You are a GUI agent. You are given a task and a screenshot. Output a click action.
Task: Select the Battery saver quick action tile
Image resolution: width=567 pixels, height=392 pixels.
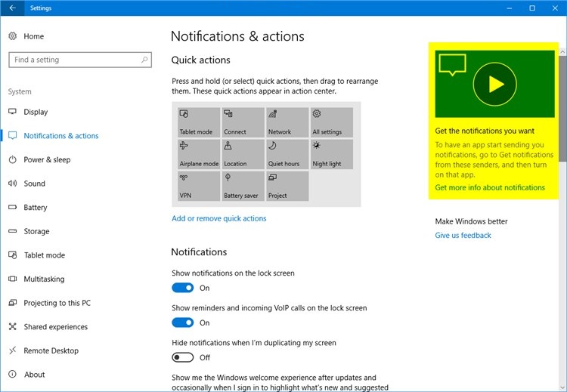[243, 186]
